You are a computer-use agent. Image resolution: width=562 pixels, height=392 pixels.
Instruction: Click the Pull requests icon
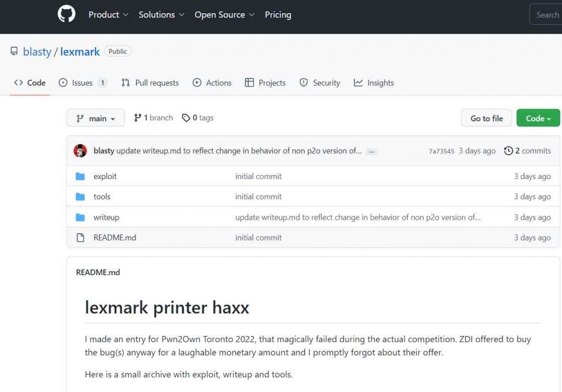click(126, 82)
